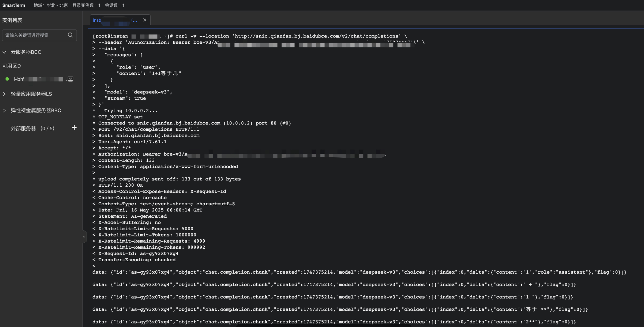This screenshot has height=327, width=644.
Task: Click the Content-Type: text/event-stream line
Action: (x=164, y=204)
